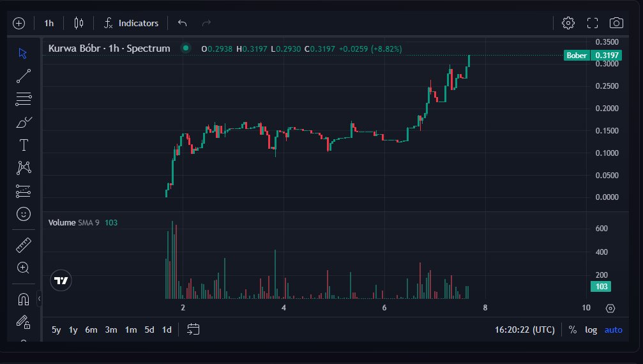Image resolution: width=643 pixels, height=364 pixels.
Task: Set the range to 1y
Action: (x=73, y=330)
